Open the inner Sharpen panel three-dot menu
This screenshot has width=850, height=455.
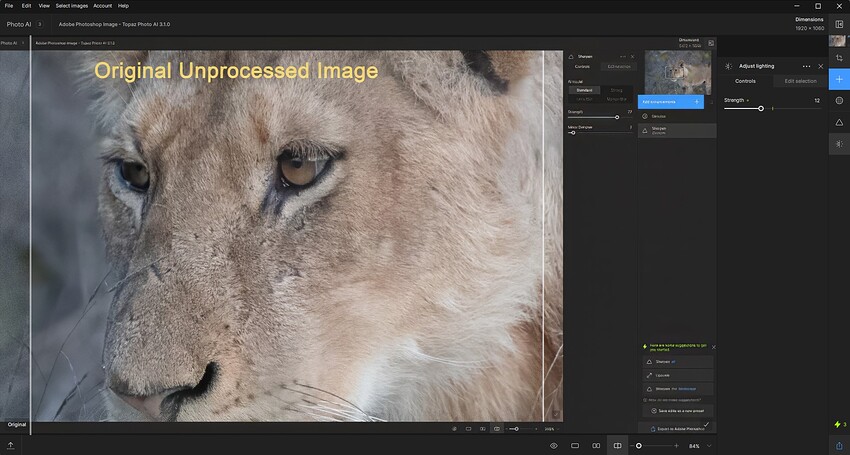pyautogui.click(x=623, y=56)
